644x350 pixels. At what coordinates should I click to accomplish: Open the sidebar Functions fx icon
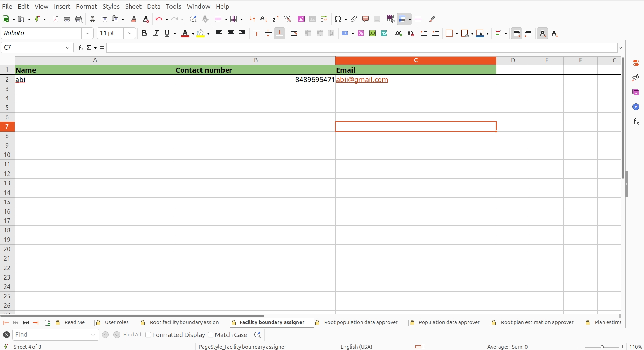pyautogui.click(x=636, y=121)
